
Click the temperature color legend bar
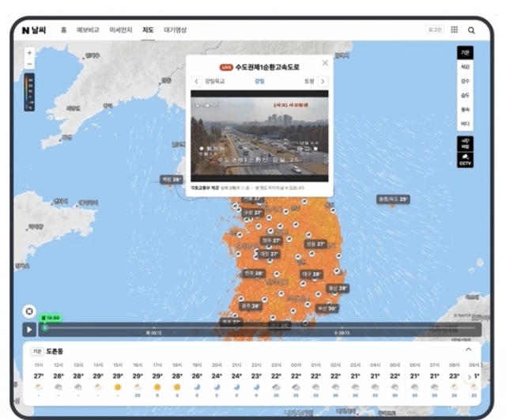[29, 93]
